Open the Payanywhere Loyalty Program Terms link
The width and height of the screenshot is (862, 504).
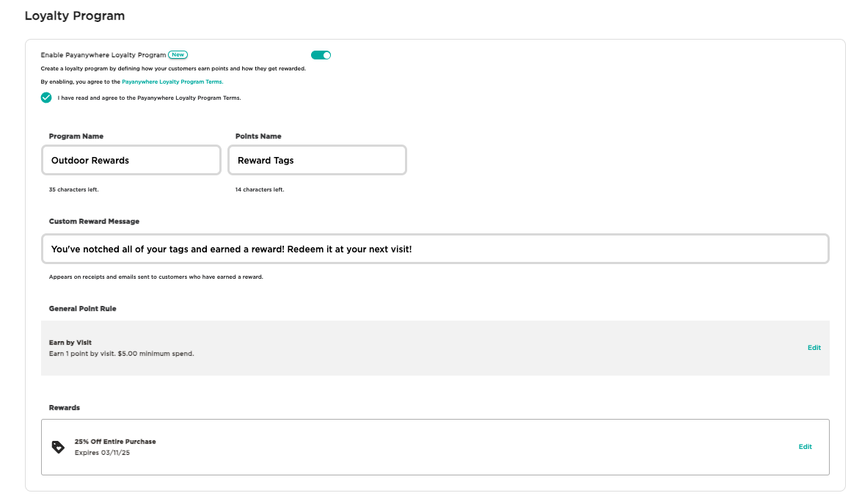pyautogui.click(x=172, y=81)
